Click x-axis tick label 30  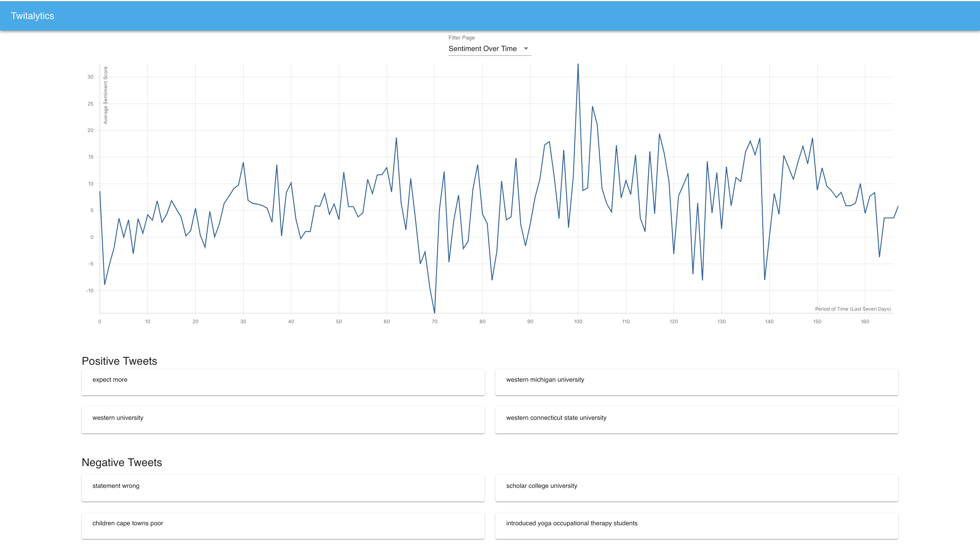(243, 322)
